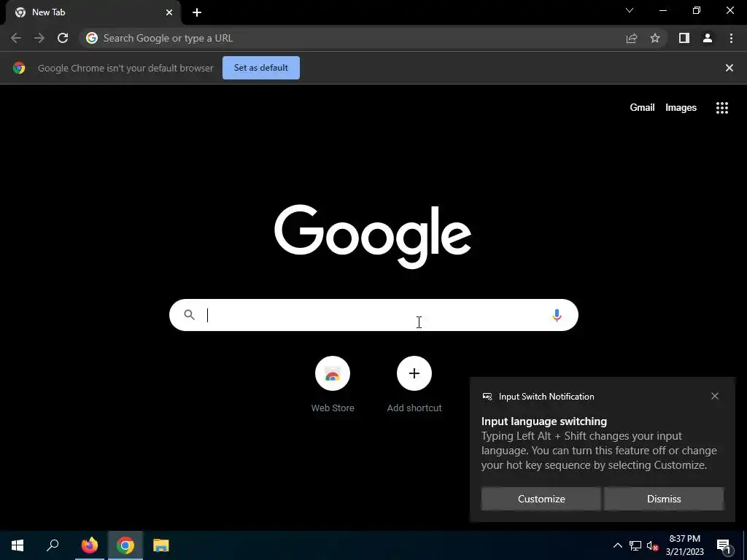This screenshot has width=747, height=560.
Task: Click the magnifier icon in search box
Action: 189,315
